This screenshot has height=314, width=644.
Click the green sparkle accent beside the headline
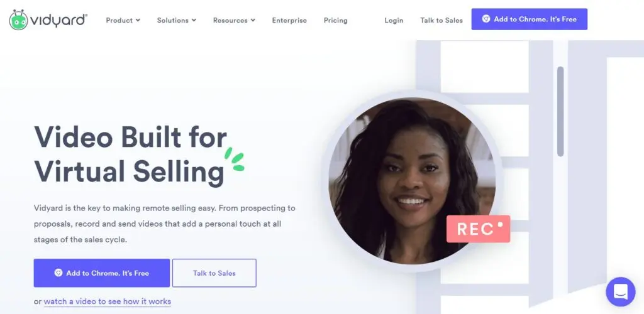(x=235, y=160)
